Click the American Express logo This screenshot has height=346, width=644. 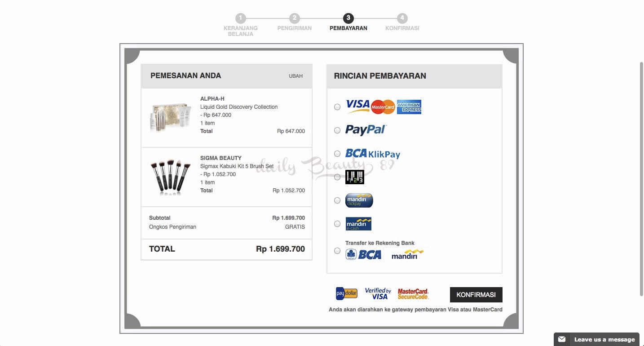pyautogui.click(x=409, y=107)
